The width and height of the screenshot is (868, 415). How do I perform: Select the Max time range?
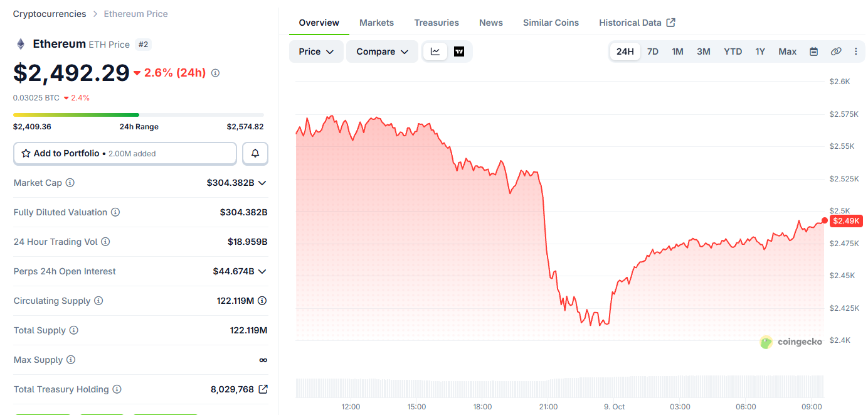[788, 51]
